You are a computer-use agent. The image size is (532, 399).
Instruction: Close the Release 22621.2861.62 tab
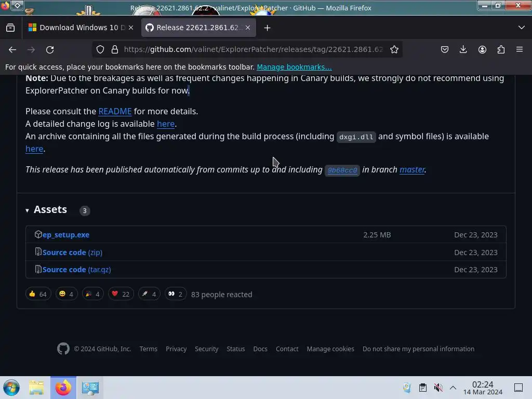coord(248,28)
